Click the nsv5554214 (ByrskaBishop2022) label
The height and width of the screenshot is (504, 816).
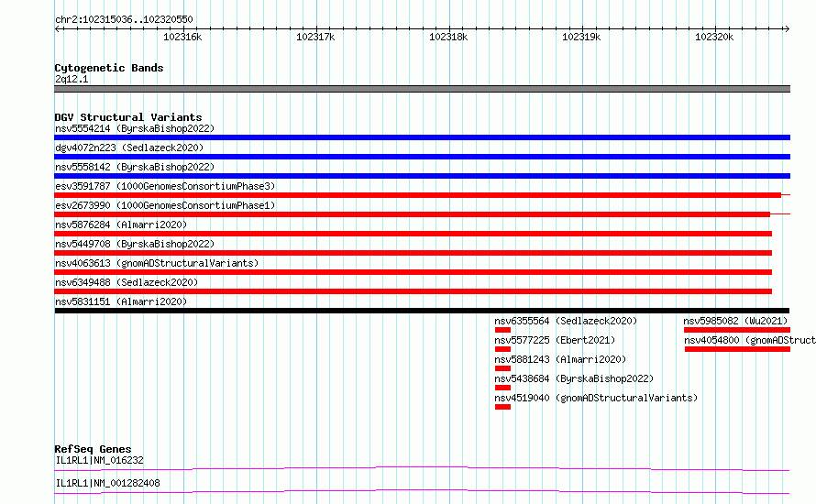(x=135, y=128)
